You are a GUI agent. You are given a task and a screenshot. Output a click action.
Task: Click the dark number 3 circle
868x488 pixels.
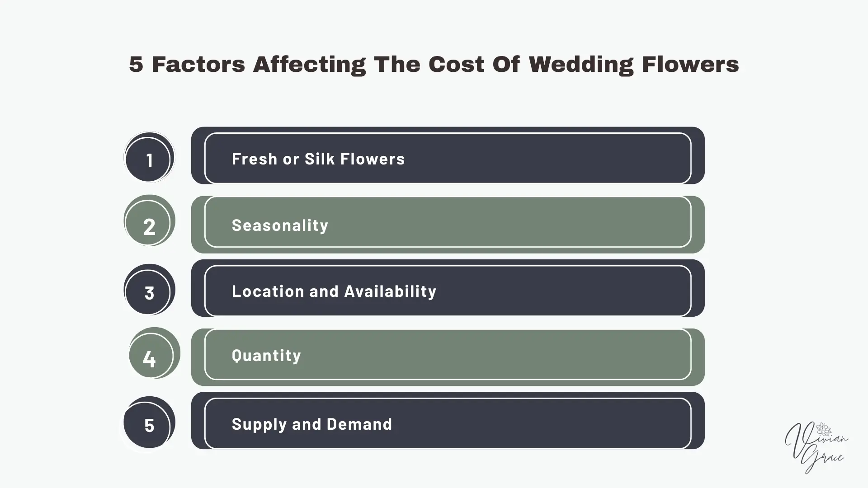(x=149, y=290)
